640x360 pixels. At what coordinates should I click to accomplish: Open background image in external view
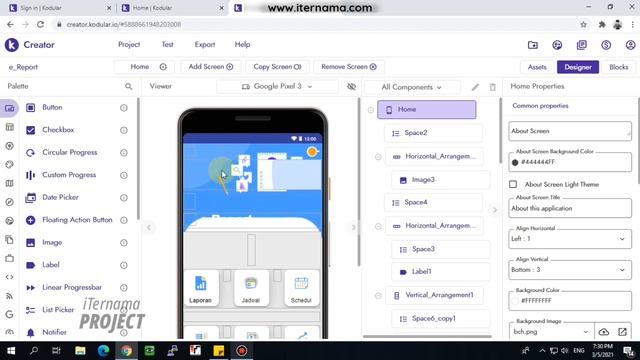pyautogui.click(x=622, y=332)
